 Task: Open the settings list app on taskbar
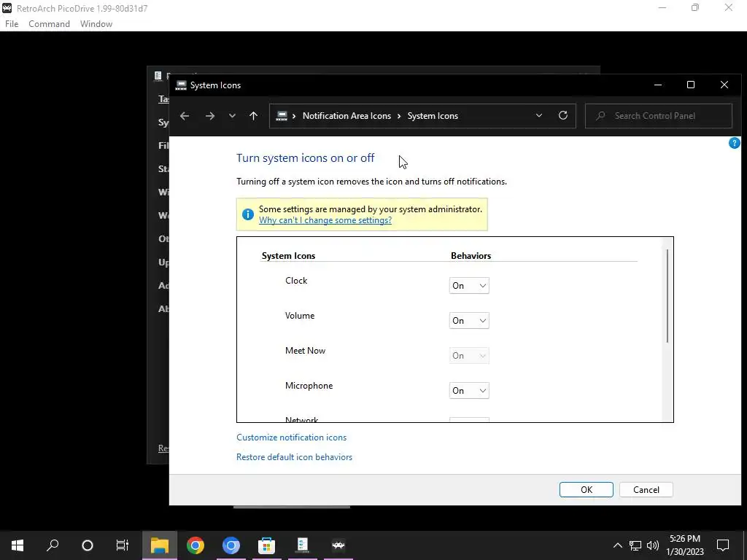pyautogui.click(x=303, y=545)
